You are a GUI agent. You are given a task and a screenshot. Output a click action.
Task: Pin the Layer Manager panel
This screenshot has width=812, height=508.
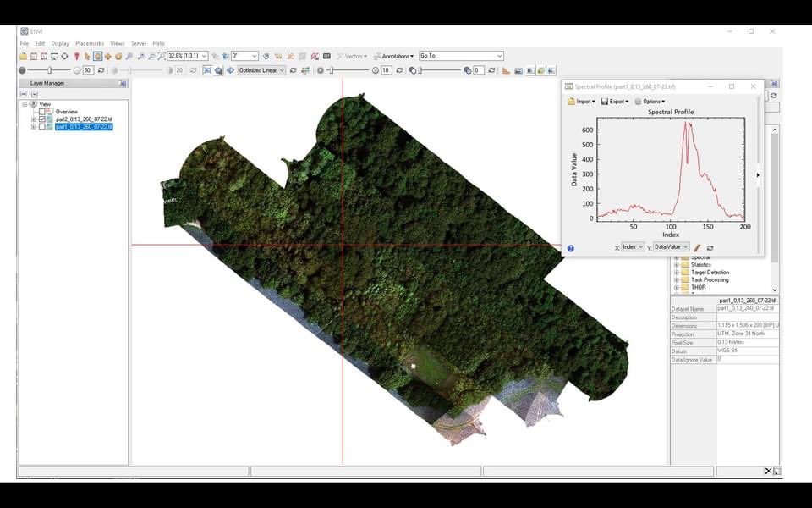(123, 83)
